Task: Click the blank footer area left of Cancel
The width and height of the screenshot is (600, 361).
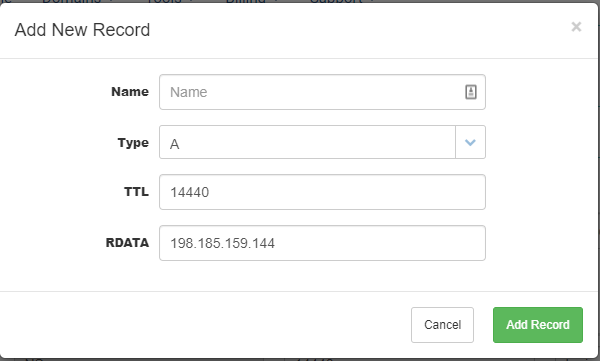Action: coord(205,325)
